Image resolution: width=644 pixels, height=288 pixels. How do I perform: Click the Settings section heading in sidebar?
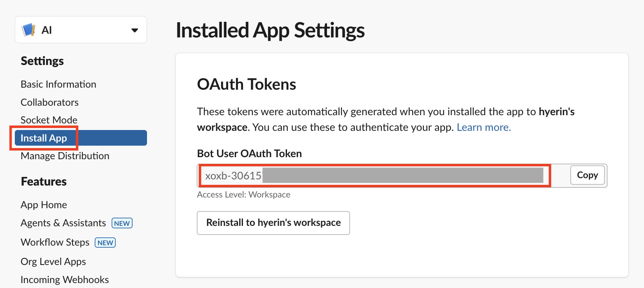click(x=42, y=61)
